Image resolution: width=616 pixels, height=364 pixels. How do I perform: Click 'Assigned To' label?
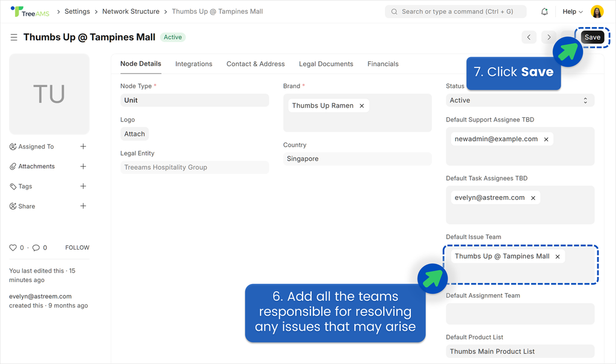pos(35,147)
